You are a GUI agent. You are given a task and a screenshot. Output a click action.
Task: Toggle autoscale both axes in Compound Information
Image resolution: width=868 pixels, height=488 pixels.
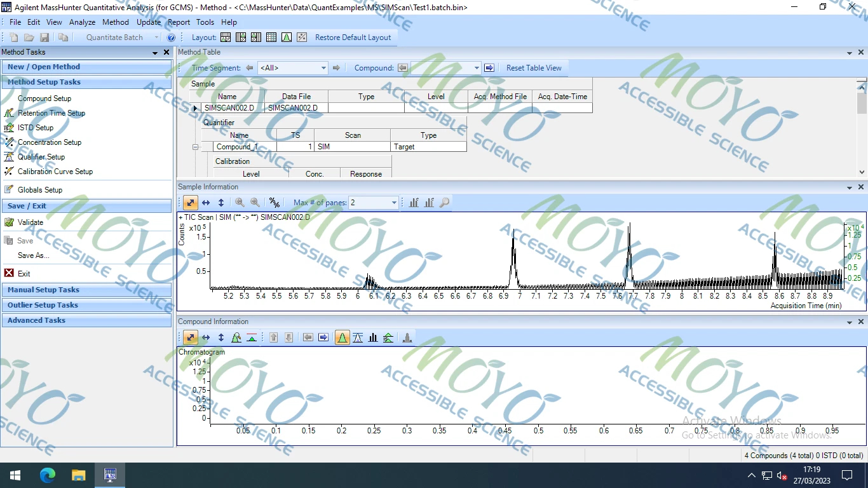tap(191, 337)
